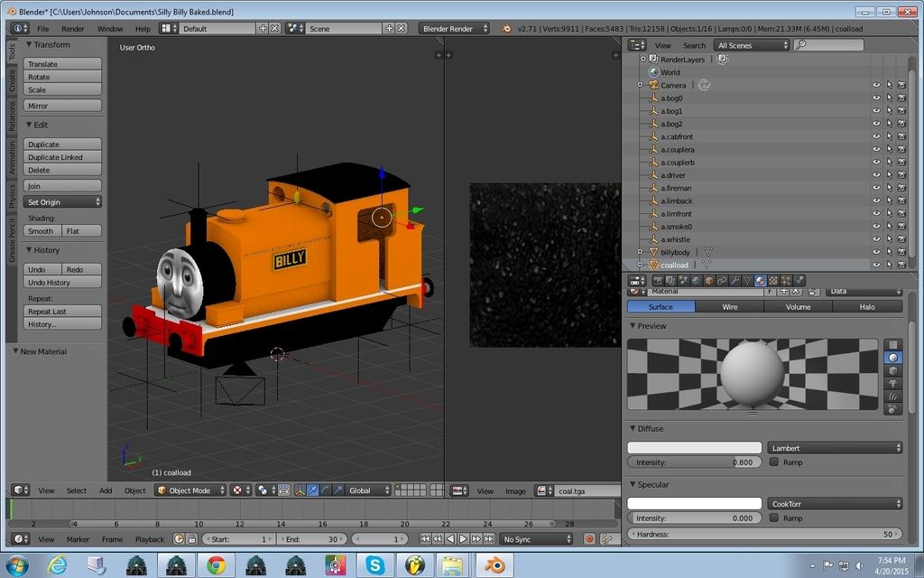
Task: Click the Translate button
Action: (62, 64)
